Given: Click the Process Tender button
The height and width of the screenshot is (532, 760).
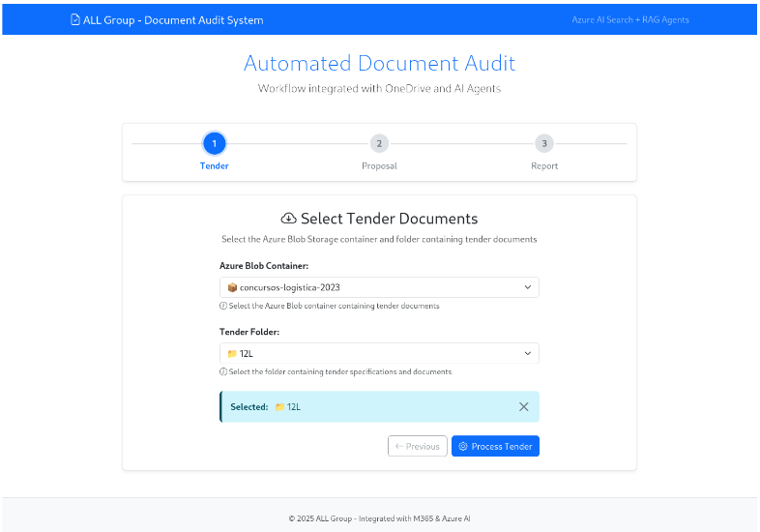Looking at the screenshot, I should point(495,446).
